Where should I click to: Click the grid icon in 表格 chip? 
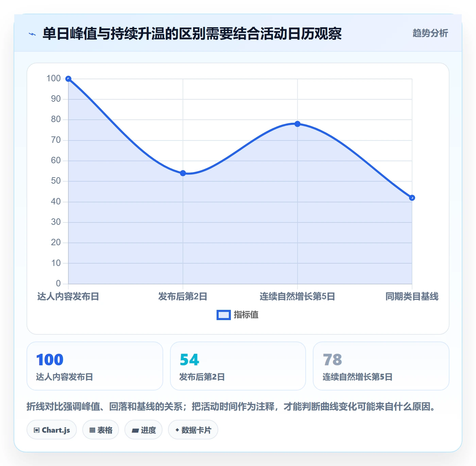click(x=92, y=430)
